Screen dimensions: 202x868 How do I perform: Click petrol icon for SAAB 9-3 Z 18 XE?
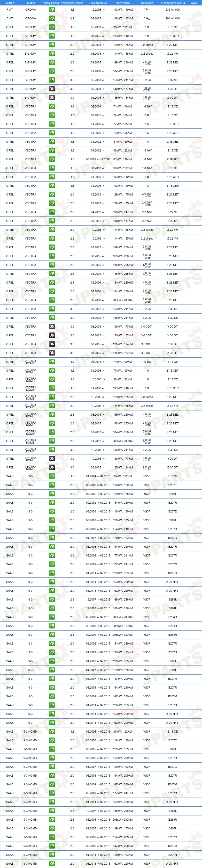click(x=52, y=476)
